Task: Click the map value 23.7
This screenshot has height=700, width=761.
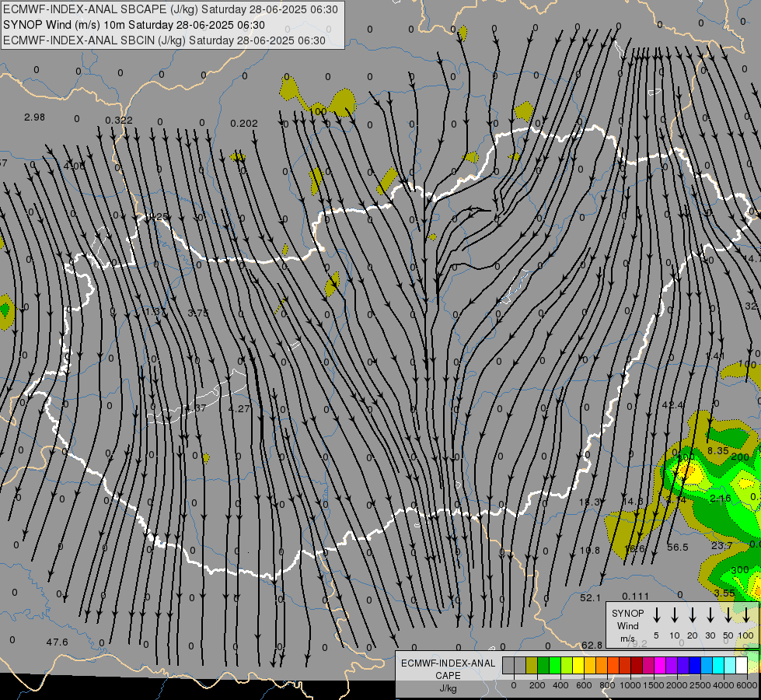Action: (x=721, y=545)
